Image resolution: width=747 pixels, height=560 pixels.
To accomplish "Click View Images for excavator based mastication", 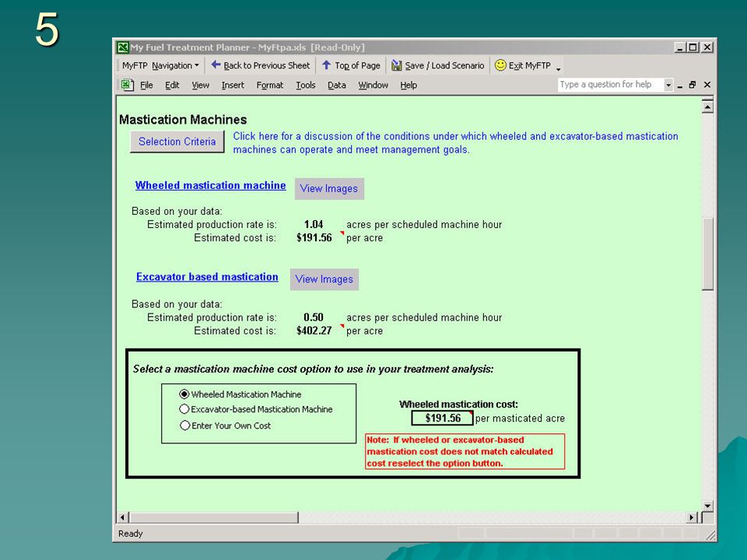I will 324,279.
